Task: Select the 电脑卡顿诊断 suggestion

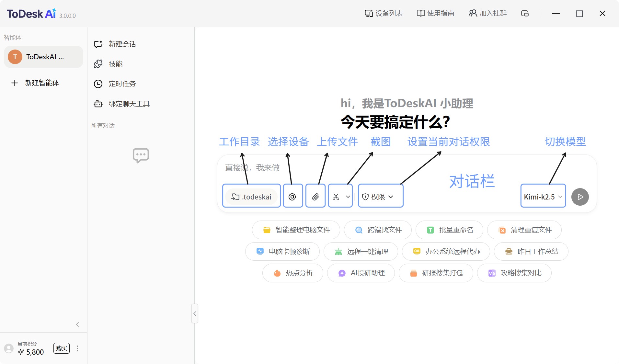Action: [282, 252]
